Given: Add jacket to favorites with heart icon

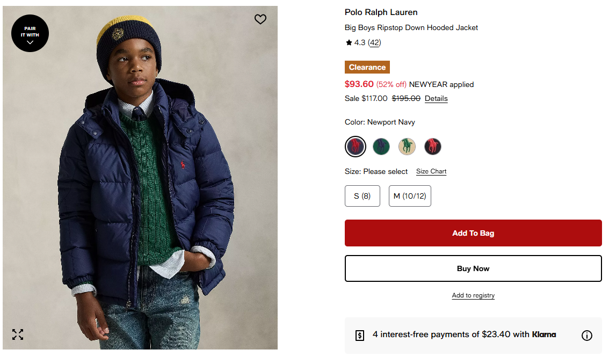Looking at the screenshot, I should (260, 19).
